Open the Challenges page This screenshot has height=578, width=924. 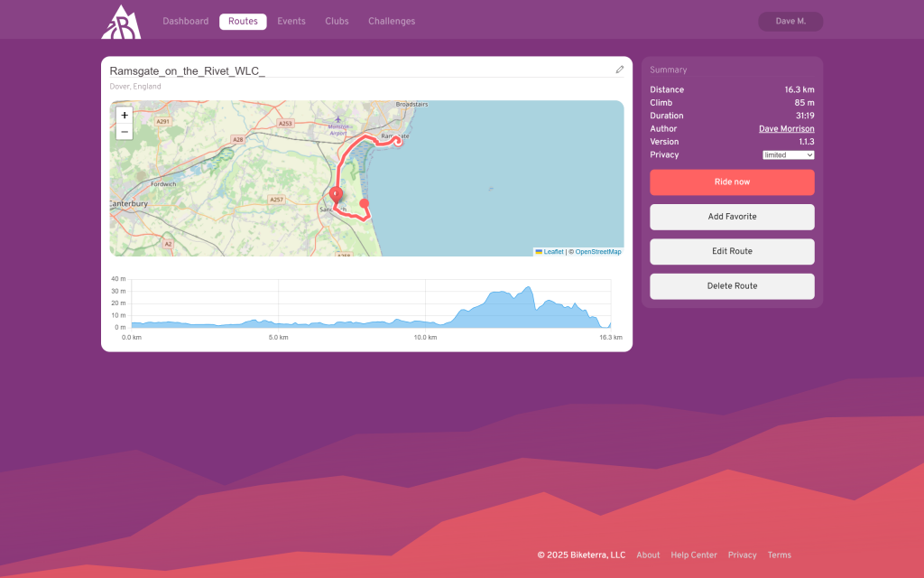click(x=392, y=22)
